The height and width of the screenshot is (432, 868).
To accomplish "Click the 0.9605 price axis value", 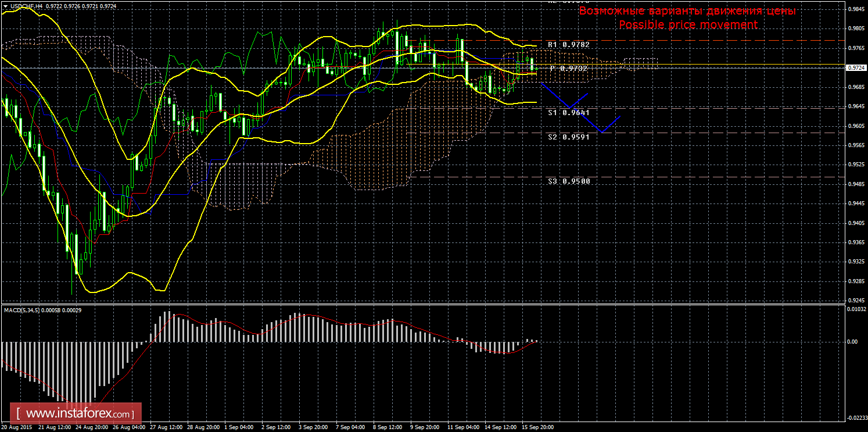I will [855, 126].
